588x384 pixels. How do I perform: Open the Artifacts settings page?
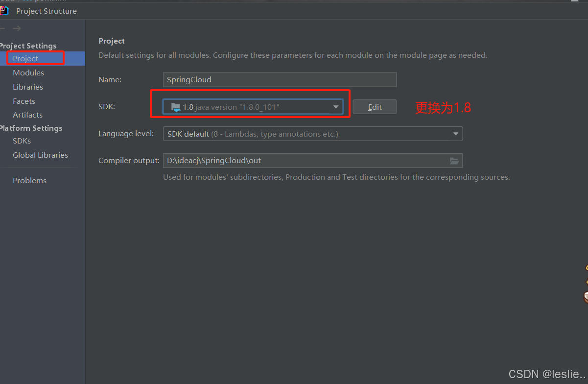point(27,115)
